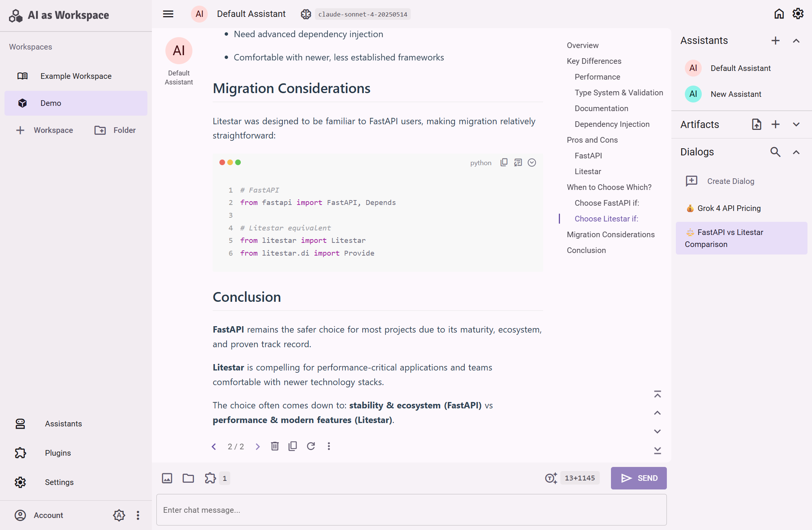Add a new assistant with plus icon
812x530 pixels.
775,41
